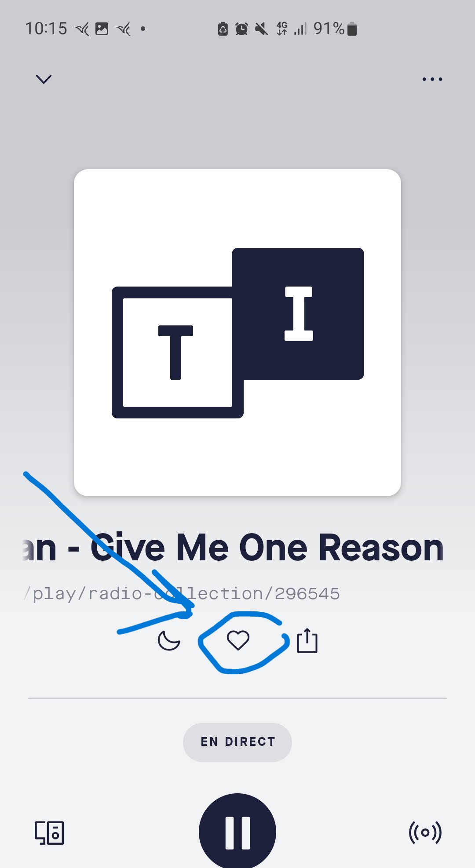The width and height of the screenshot is (475, 868).
Task: Open the three-dot options menu
Action: click(x=432, y=79)
